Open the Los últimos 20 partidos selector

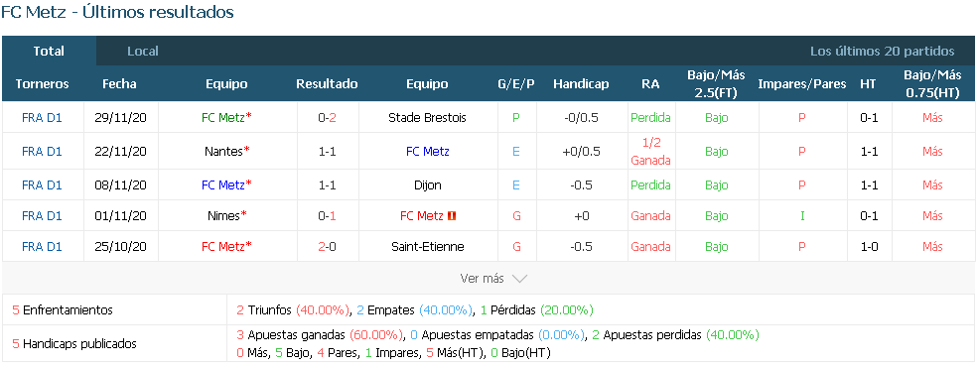click(883, 52)
